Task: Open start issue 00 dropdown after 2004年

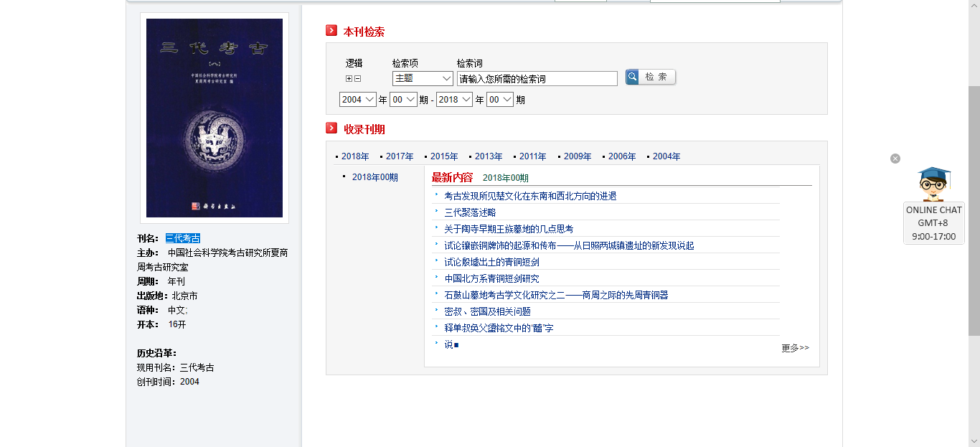Action: 403,100
